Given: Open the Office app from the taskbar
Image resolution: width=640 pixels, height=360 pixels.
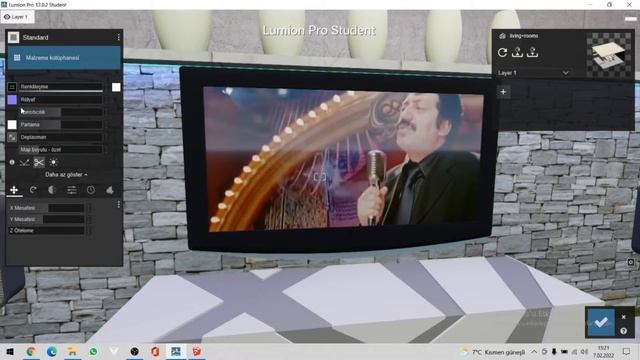Looking at the screenshot, I should (155, 351).
